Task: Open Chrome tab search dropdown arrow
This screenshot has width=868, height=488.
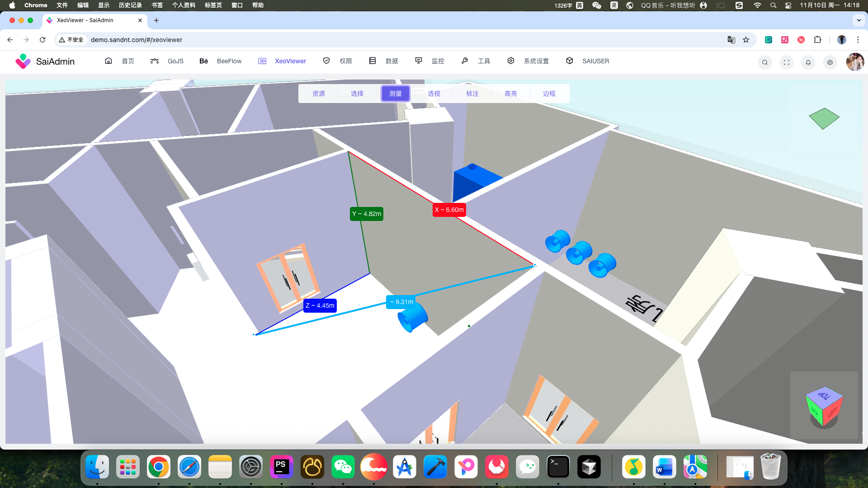Action: [859, 20]
